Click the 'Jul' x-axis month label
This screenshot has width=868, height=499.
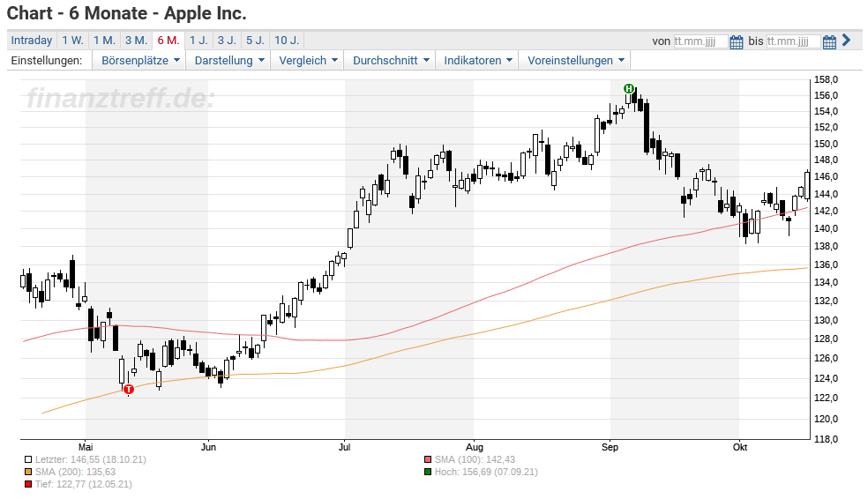[344, 447]
